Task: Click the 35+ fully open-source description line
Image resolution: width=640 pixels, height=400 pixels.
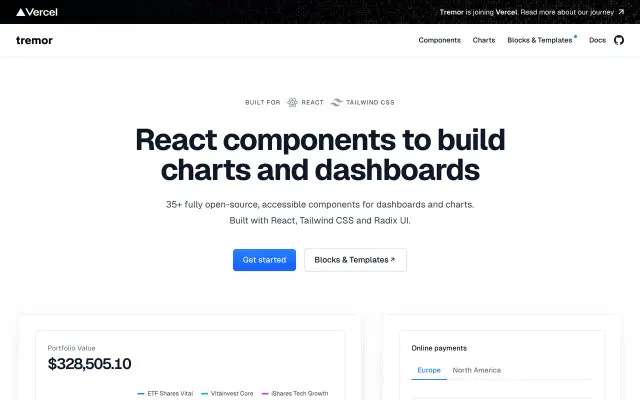Action: point(320,204)
